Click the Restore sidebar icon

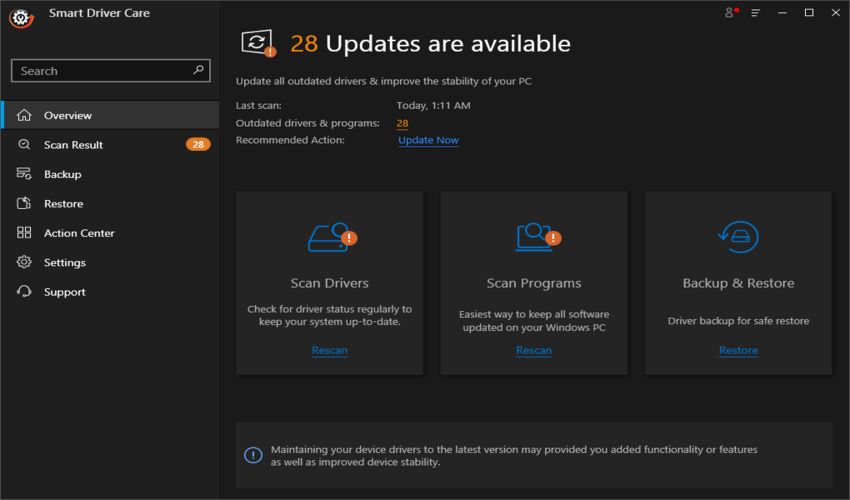[24, 203]
